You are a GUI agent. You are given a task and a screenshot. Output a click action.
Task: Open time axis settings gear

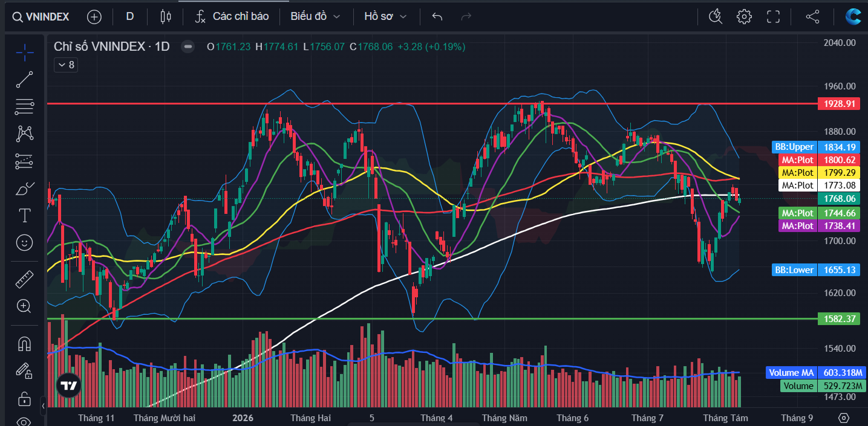844,418
